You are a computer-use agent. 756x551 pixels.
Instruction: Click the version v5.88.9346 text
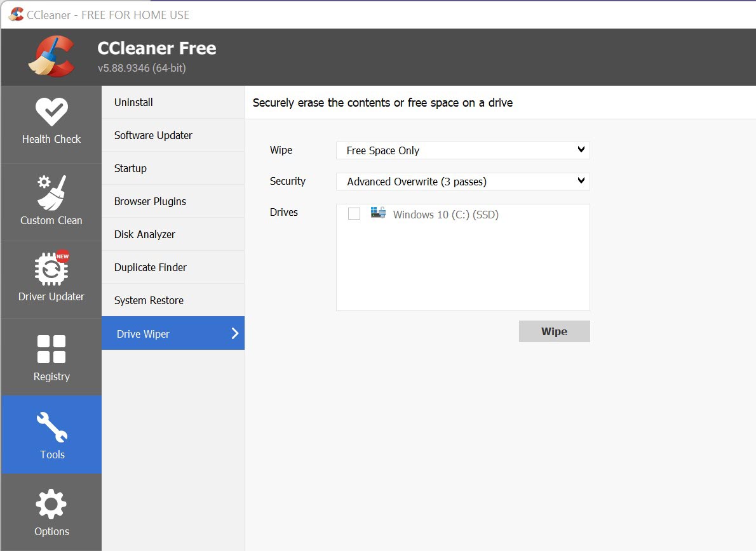[142, 68]
